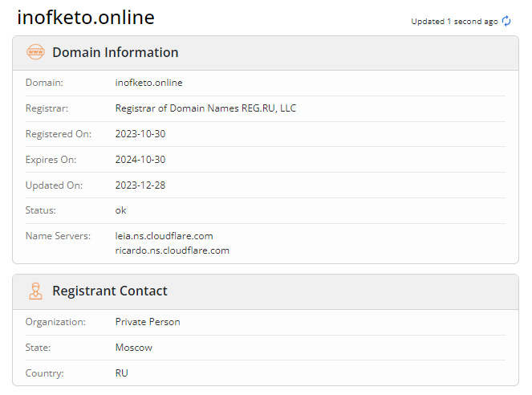Click name server ricardo.ns.cloudflare.com
The width and height of the screenshot is (532, 395).
tap(173, 250)
